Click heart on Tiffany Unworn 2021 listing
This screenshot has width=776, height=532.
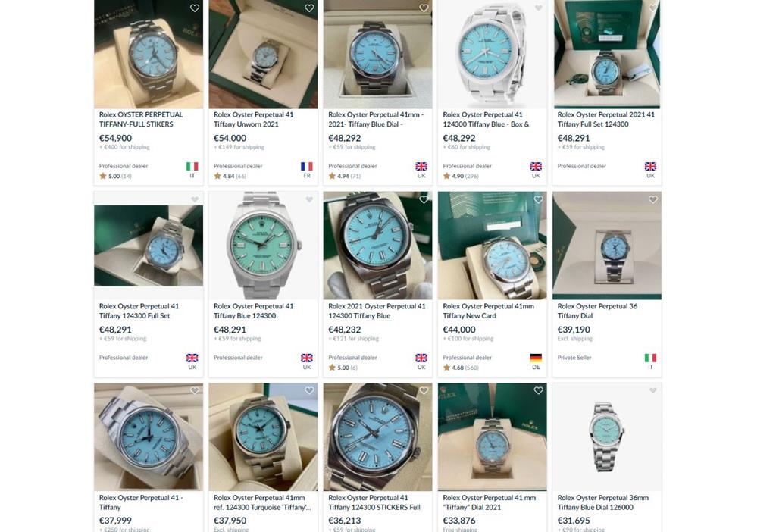(309, 8)
